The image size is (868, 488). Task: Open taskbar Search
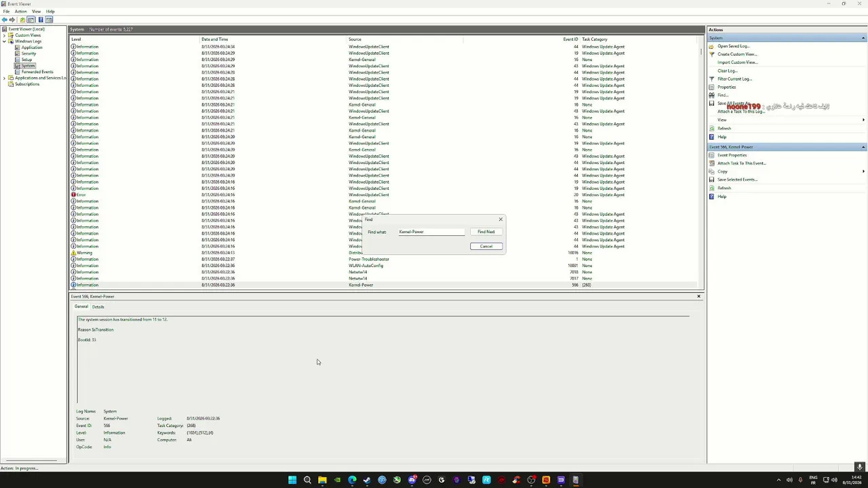point(307,480)
